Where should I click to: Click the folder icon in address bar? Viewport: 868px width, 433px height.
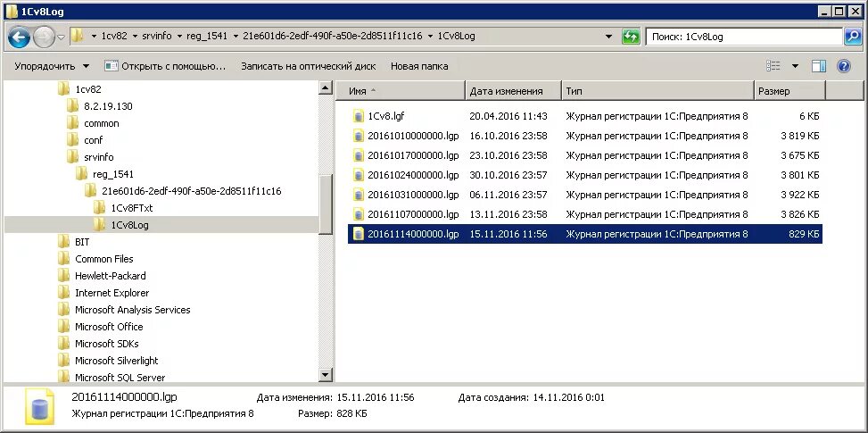tap(78, 37)
